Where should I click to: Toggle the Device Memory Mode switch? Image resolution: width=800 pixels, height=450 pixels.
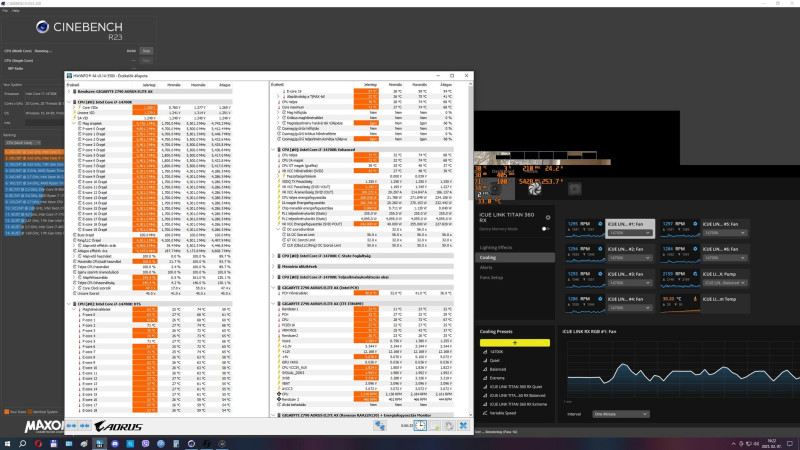(x=545, y=229)
